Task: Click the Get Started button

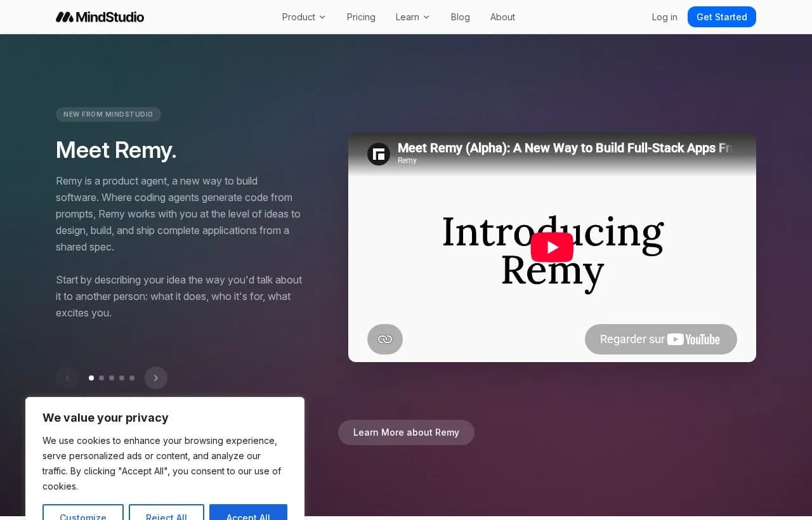Action: [x=722, y=17]
